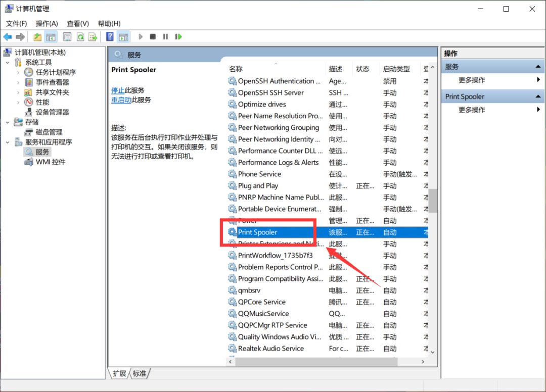Toggle the Show/Hide Console Tree icon
The width and height of the screenshot is (546, 392).
pyautogui.click(x=51, y=37)
